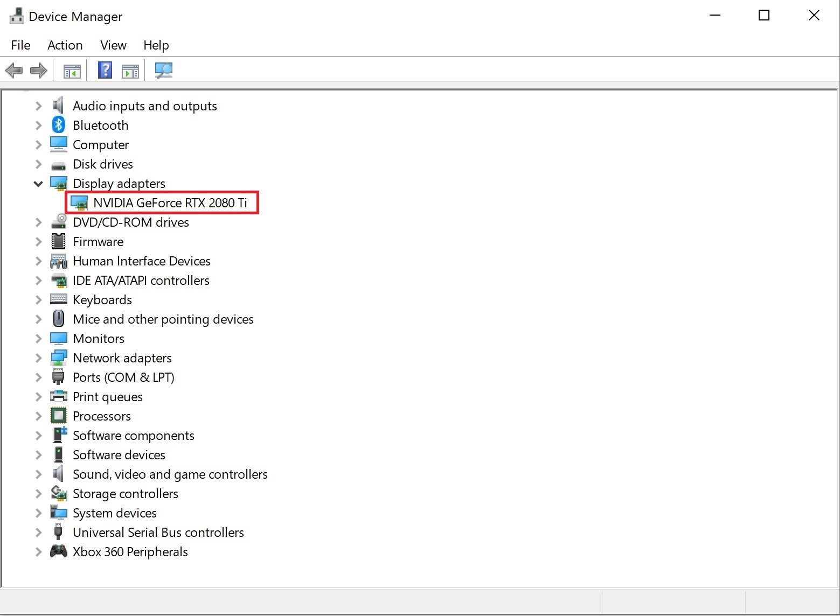Click the Show/Hide Action Pane toolbar icon
The image size is (840, 616).
[130, 70]
